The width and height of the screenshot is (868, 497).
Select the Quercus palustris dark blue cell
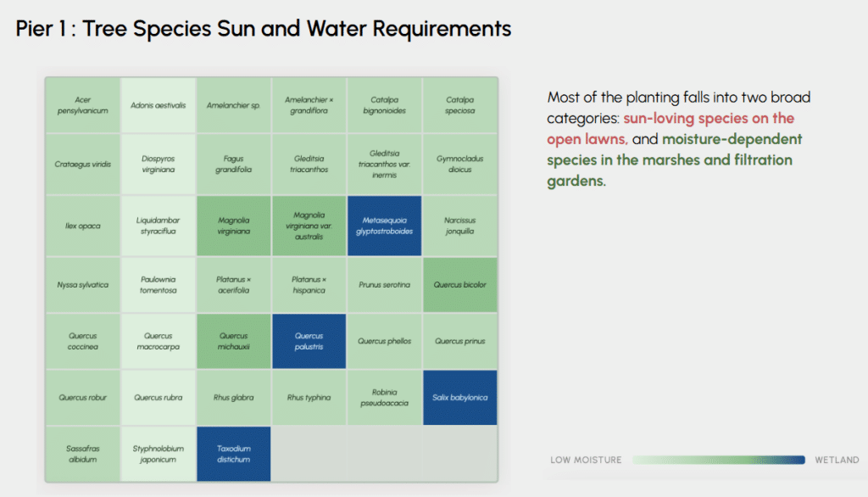pos(309,342)
